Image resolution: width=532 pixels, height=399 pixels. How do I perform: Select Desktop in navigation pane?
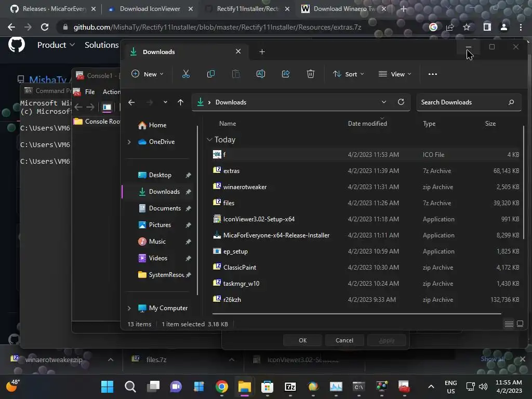click(159, 175)
